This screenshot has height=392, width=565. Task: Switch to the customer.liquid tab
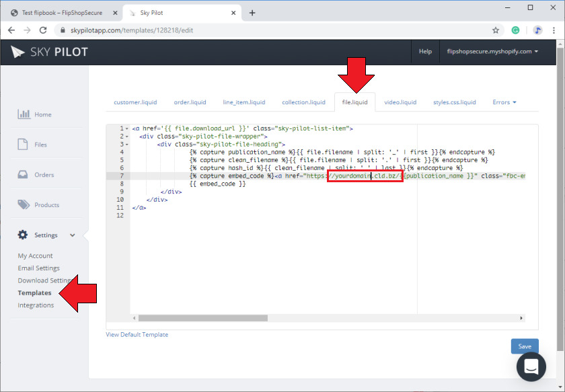135,102
